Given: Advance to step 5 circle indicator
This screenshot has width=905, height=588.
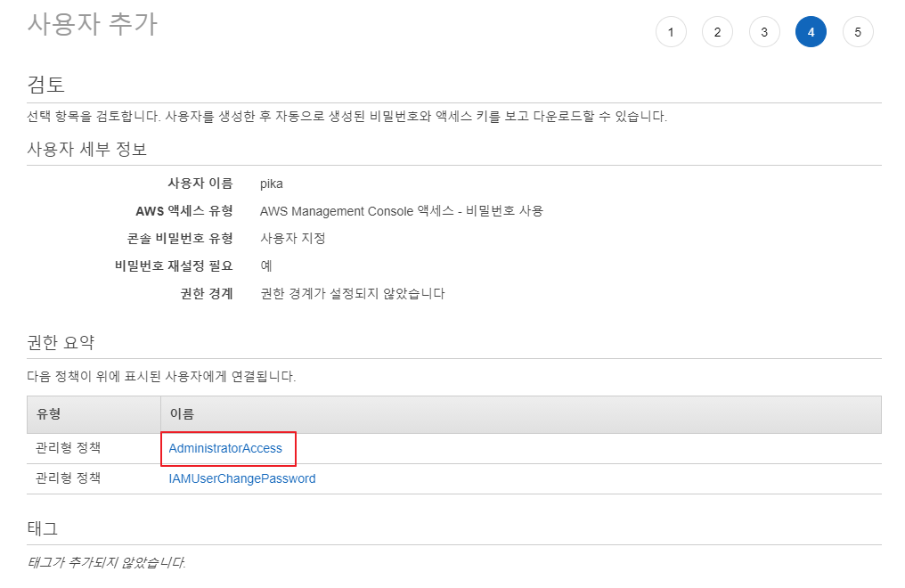Looking at the screenshot, I should point(858,32).
